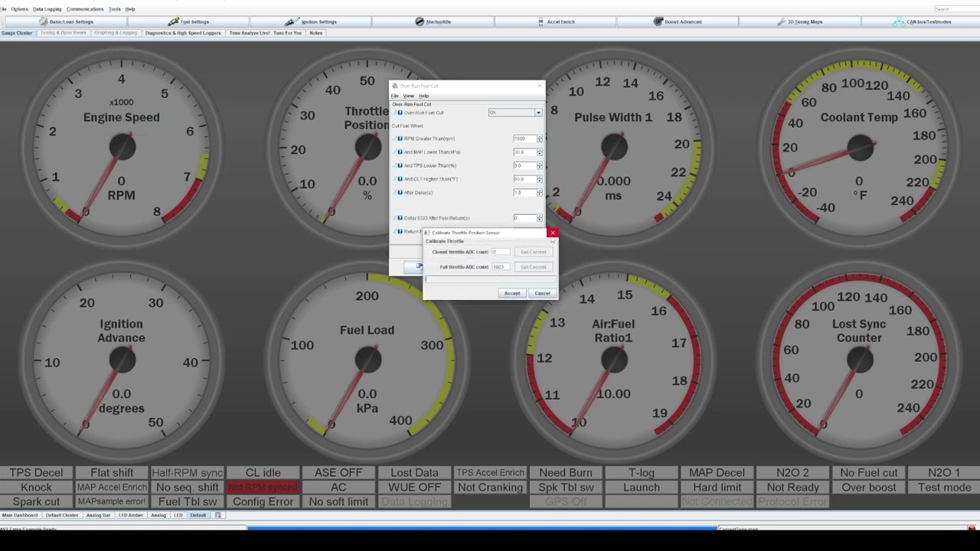
Task: Select the Analog Bar bottom tab
Action: tap(98, 515)
